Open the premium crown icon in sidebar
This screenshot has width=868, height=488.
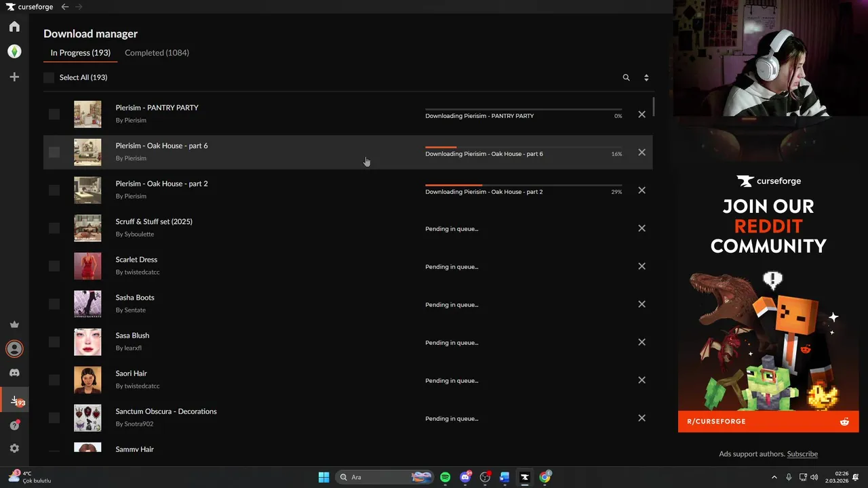click(14, 325)
